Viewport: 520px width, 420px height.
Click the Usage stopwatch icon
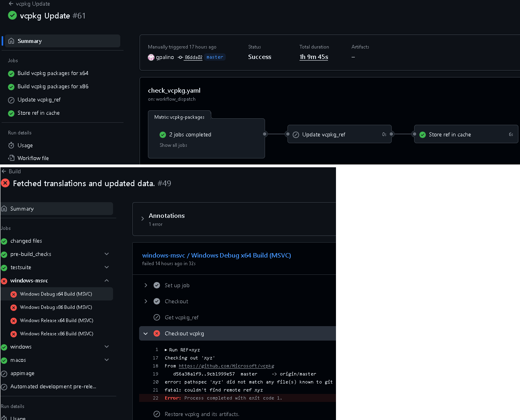pyautogui.click(x=11, y=145)
